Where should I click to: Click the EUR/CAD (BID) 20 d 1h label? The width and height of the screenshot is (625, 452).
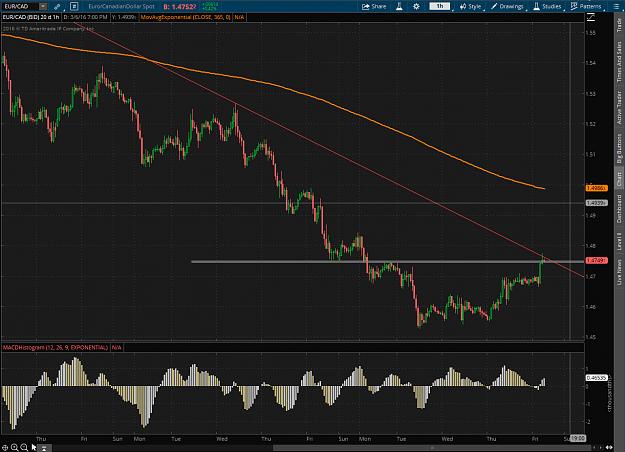click(31, 17)
